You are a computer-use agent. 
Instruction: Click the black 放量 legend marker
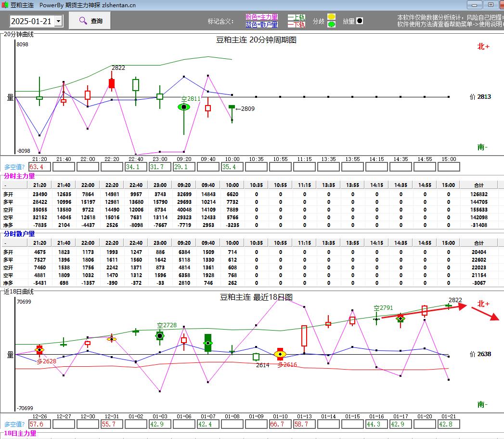pos(360,21)
